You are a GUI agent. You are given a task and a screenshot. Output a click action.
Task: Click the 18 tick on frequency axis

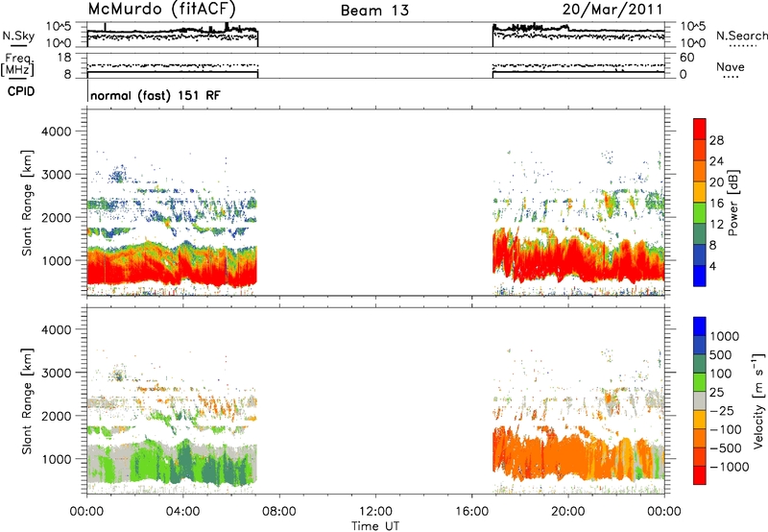click(64, 58)
